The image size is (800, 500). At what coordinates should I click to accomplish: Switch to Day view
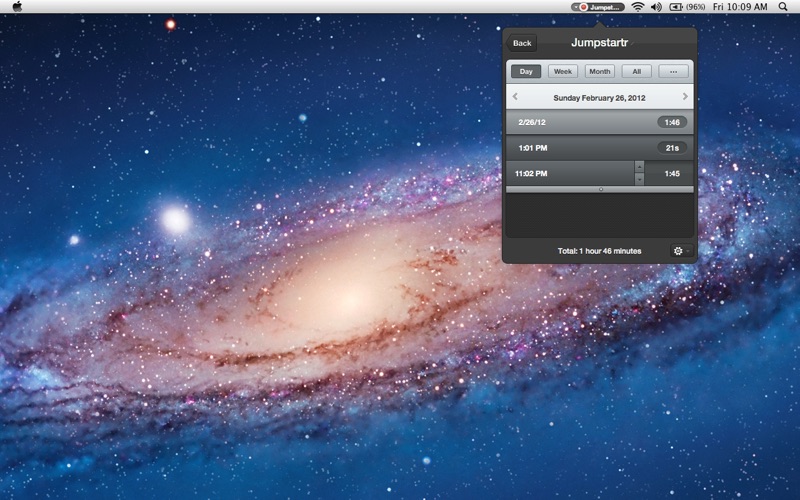(526, 71)
